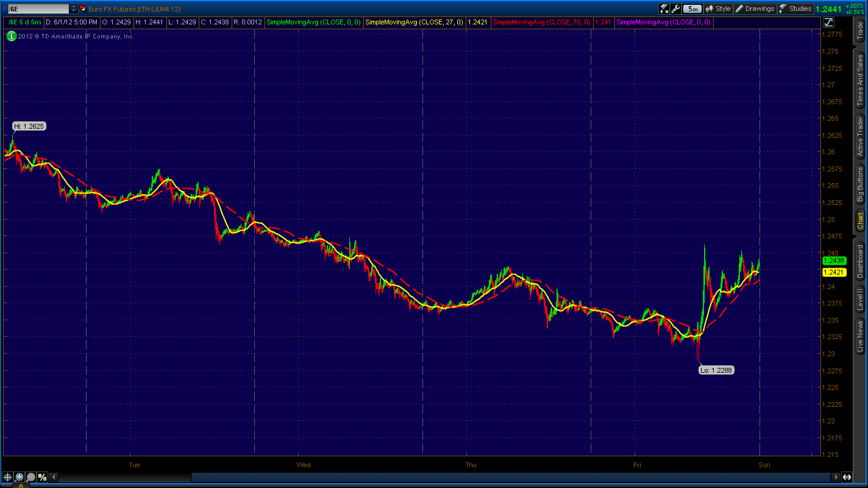Image resolution: width=868 pixels, height=488 pixels.
Task: Click the green 1.2438 price axis tag
Action: (834, 260)
